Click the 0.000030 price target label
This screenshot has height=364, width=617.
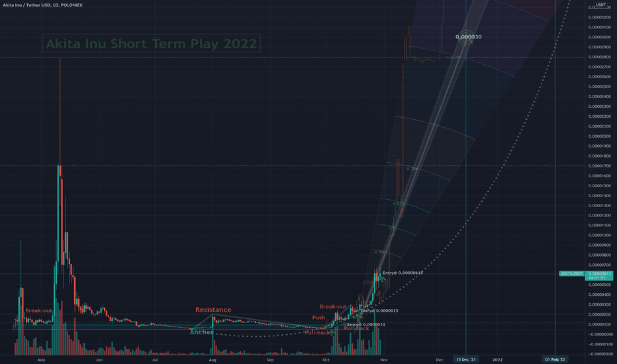(468, 36)
